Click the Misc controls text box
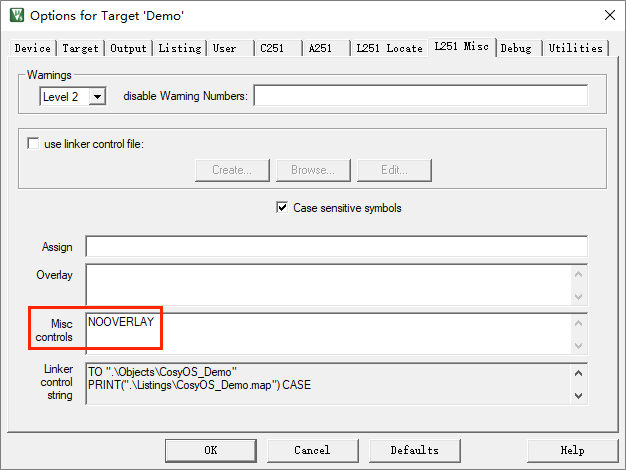 click(328, 333)
